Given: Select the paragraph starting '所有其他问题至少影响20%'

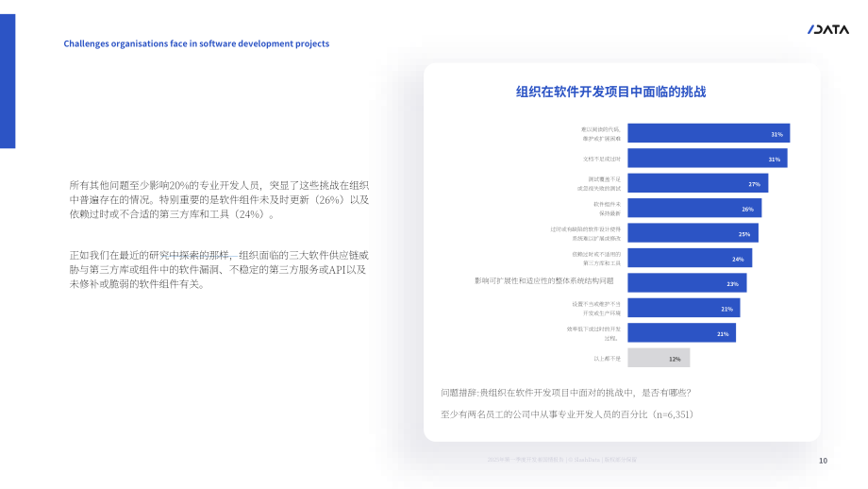Looking at the screenshot, I should pos(219,200).
